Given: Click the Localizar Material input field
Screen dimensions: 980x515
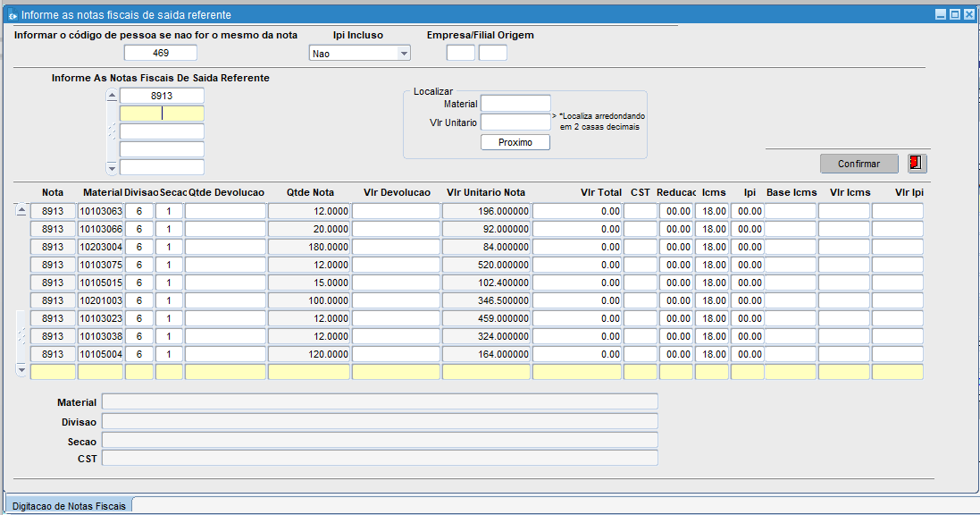Looking at the screenshot, I should (515, 103).
